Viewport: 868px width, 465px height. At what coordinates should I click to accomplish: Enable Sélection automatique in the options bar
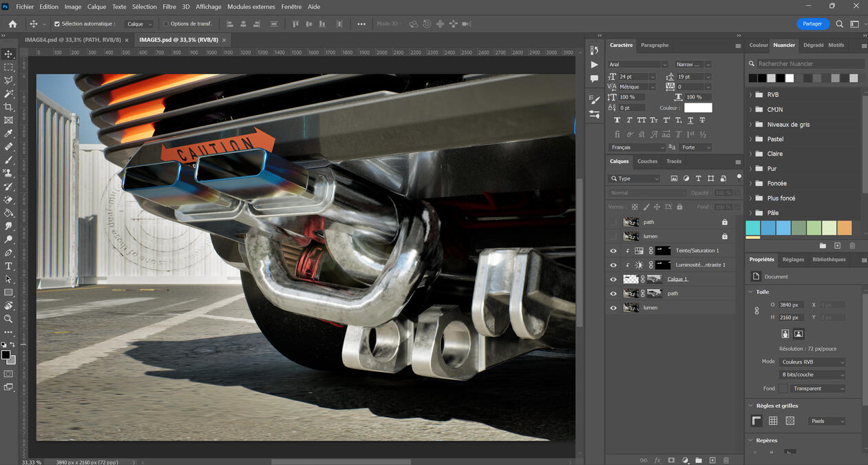[x=59, y=23]
